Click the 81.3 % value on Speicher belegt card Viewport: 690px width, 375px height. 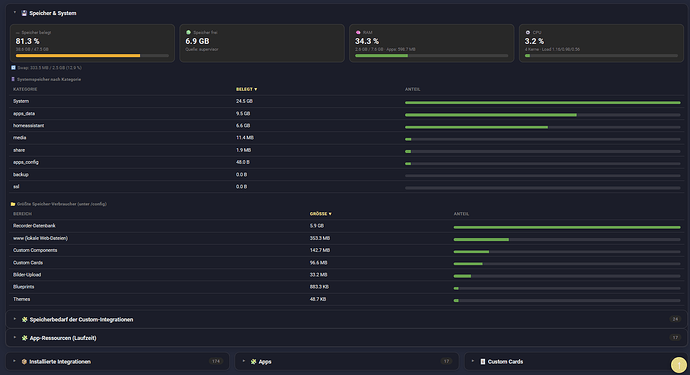[x=27, y=41]
